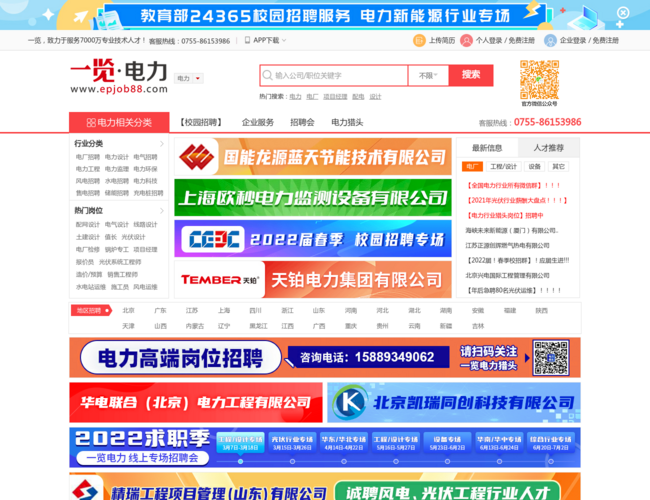The width and height of the screenshot is (650, 500).
Task: Click hot search link 电力
Action: [295, 97]
